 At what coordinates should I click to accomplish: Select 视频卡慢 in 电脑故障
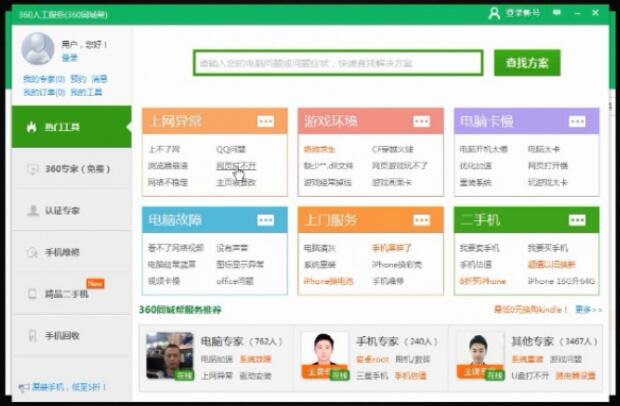(x=164, y=281)
